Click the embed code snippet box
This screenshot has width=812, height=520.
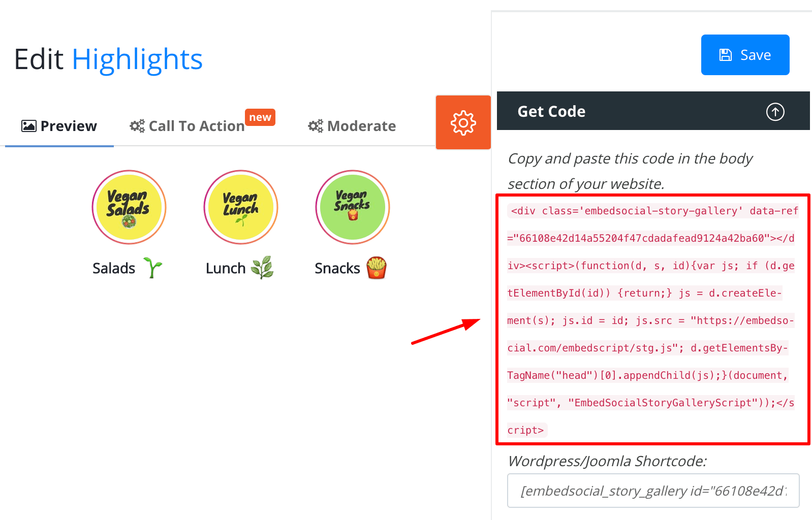[x=652, y=320]
